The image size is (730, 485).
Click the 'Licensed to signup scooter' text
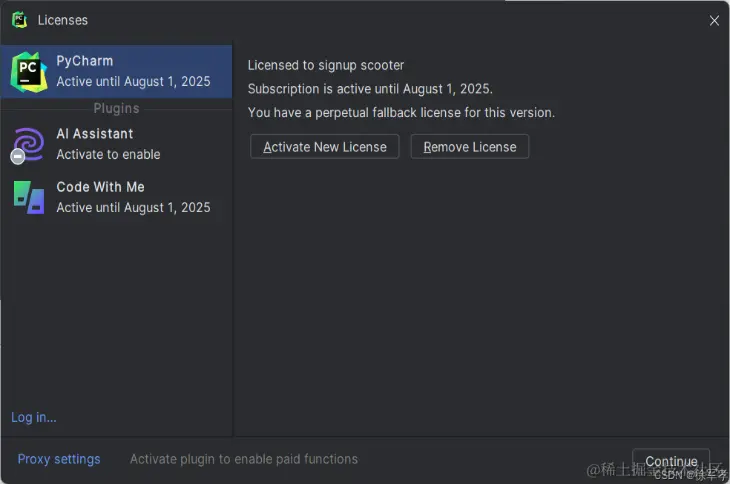(325, 65)
